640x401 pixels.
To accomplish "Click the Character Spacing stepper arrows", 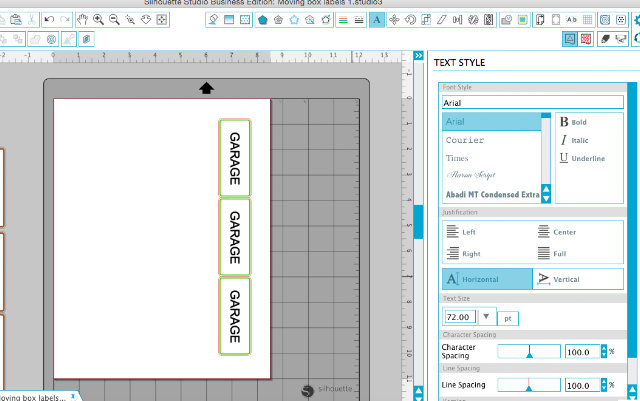I will click(604, 351).
